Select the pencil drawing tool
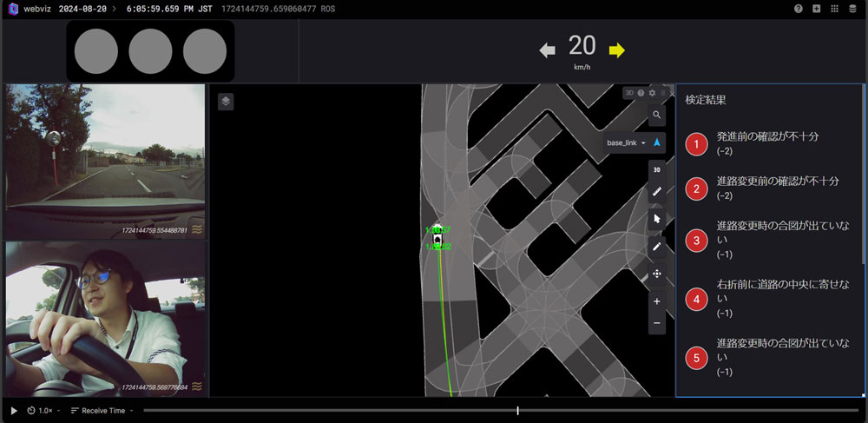Image resolution: width=868 pixels, height=423 pixels. [657, 247]
